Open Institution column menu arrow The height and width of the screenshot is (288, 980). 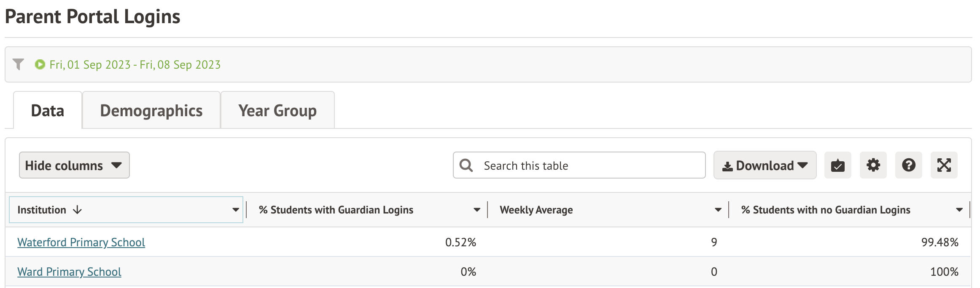tap(235, 210)
